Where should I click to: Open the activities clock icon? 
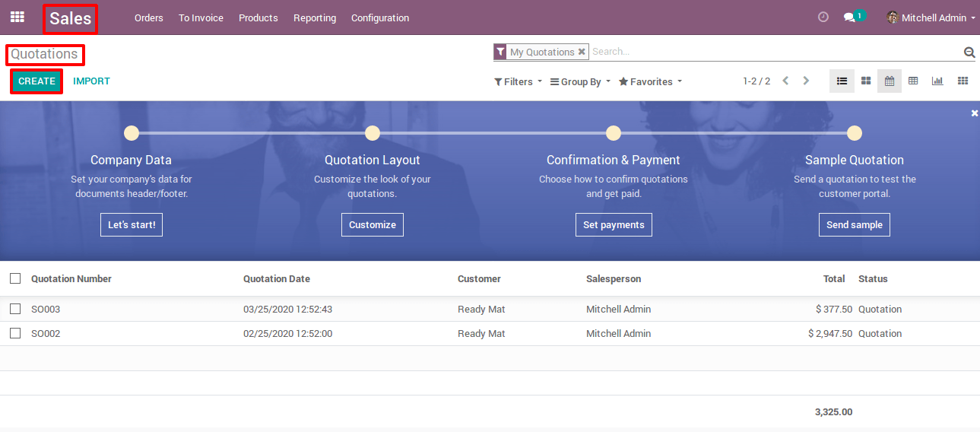[x=823, y=17]
